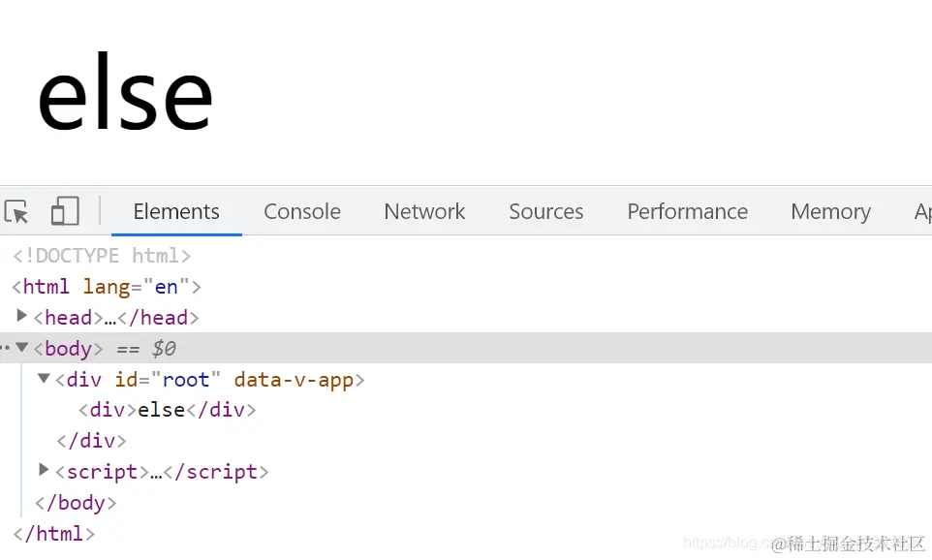Expand the script element node
This screenshot has width=932, height=560.
pyautogui.click(x=44, y=470)
